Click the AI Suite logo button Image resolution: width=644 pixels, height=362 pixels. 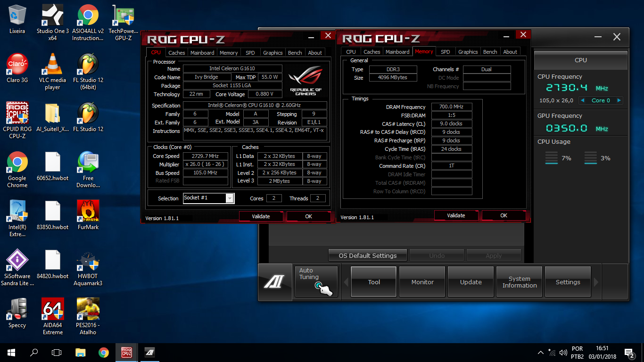(x=274, y=282)
